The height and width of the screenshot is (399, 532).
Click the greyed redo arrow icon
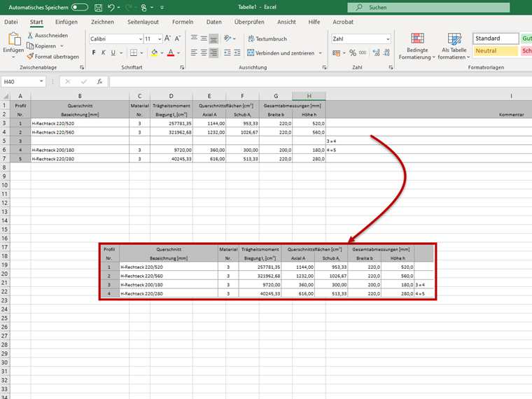click(128, 8)
